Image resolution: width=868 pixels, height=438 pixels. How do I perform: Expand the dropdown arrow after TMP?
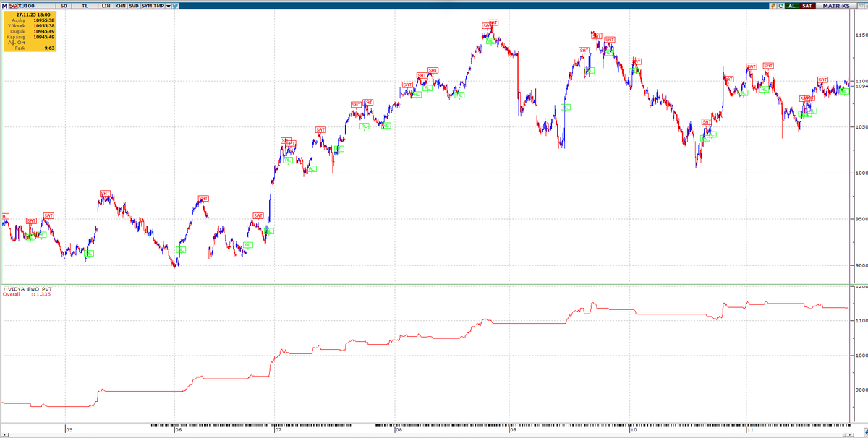coord(169,6)
